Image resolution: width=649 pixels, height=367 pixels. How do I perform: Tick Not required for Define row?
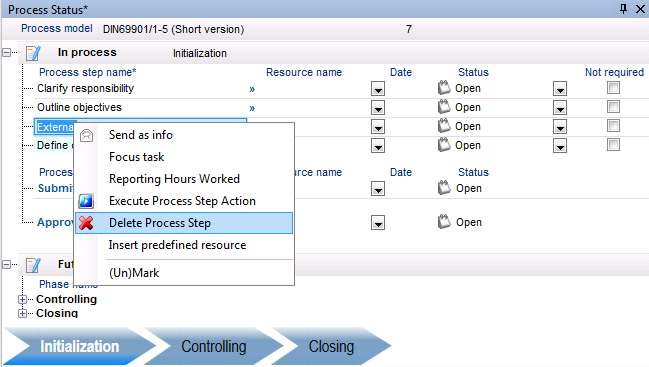pyautogui.click(x=613, y=145)
